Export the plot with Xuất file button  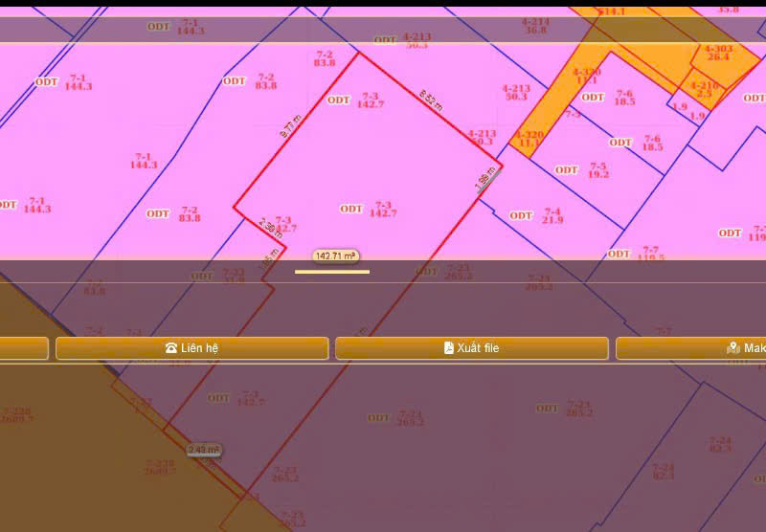coord(471,348)
